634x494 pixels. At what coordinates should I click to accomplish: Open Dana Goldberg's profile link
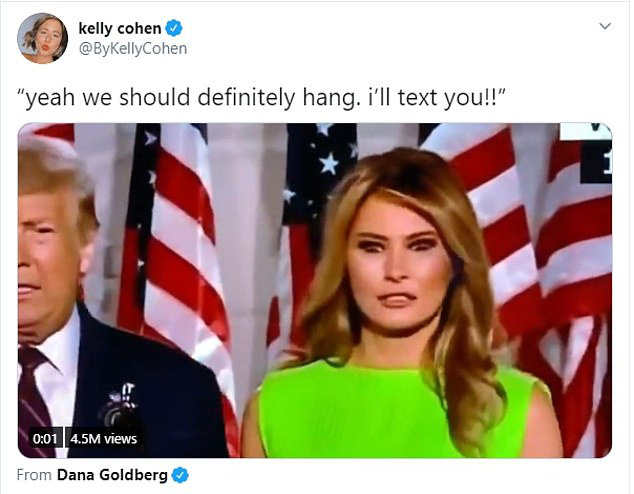coord(112,475)
